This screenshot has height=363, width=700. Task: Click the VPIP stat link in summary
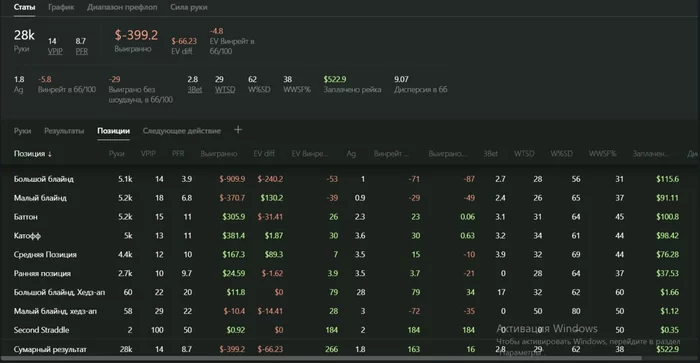pyautogui.click(x=55, y=51)
